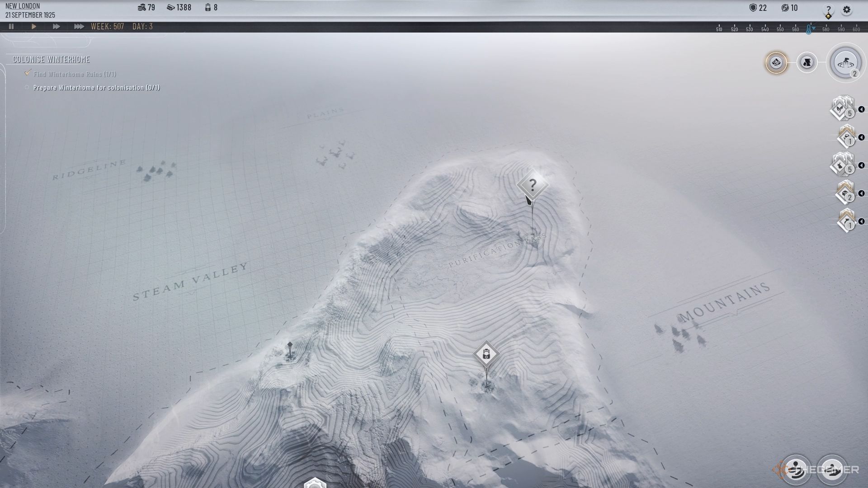Expand arrow beside the bottom diamond stack
The image size is (868, 488).
pyautogui.click(x=861, y=221)
